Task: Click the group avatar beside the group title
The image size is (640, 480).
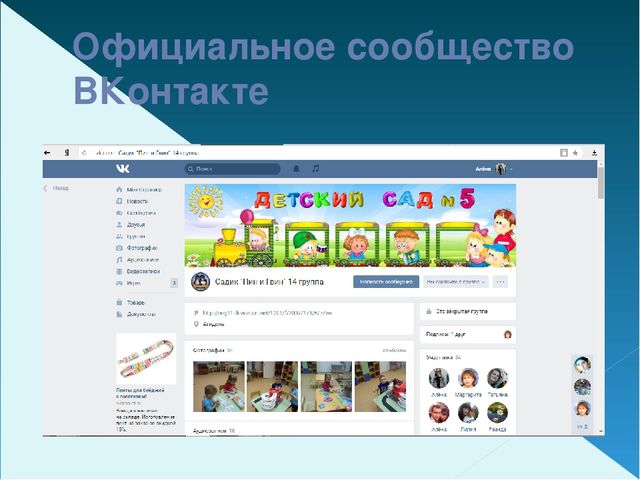Action: point(200,282)
